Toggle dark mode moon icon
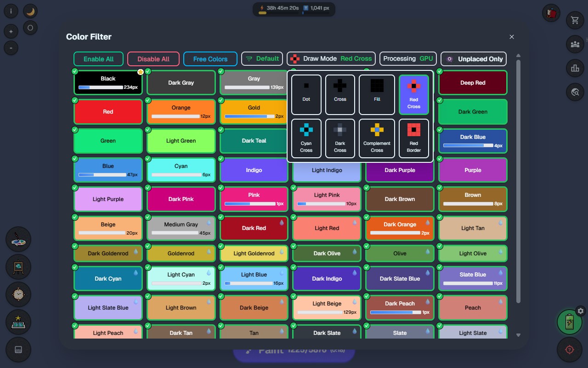The width and height of the screenshot is (588, 368). pos(30,11)
